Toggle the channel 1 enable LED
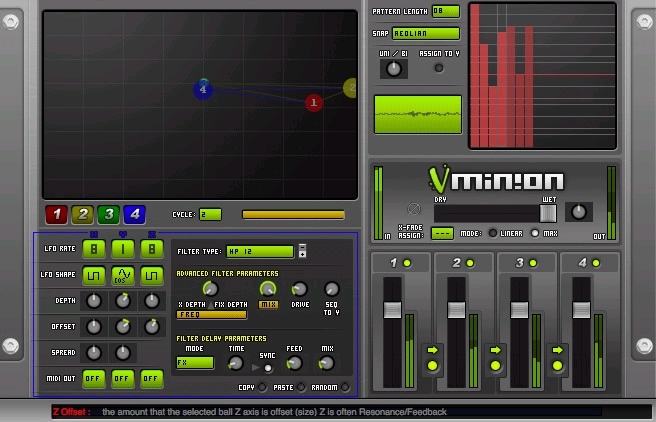Image resolution: width=656 pixels, height=422 pixels. coord(407,263)
